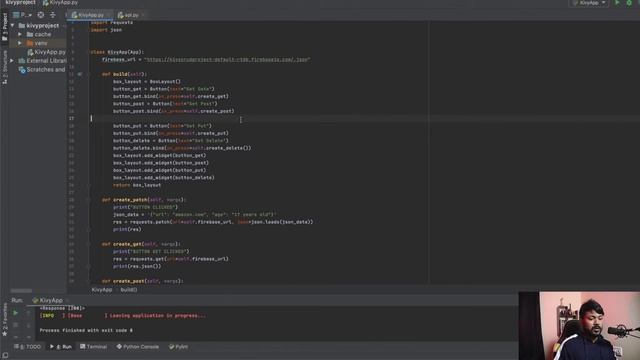The height and width of the screenshot is (360, 640).
Task: Switch to the api.py editor tab
Action: (130, 15)
